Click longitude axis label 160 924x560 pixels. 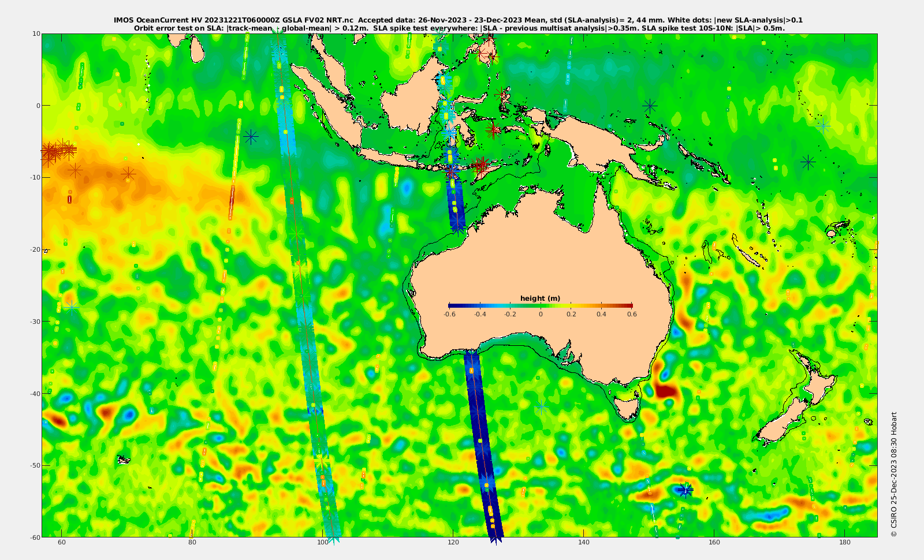tap(714, 542)
